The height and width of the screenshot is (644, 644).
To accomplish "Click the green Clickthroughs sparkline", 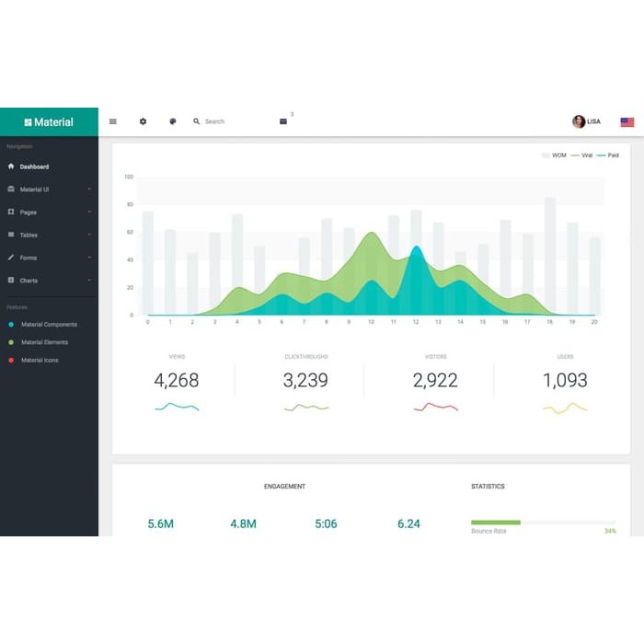I will click(x=306, y=408).
